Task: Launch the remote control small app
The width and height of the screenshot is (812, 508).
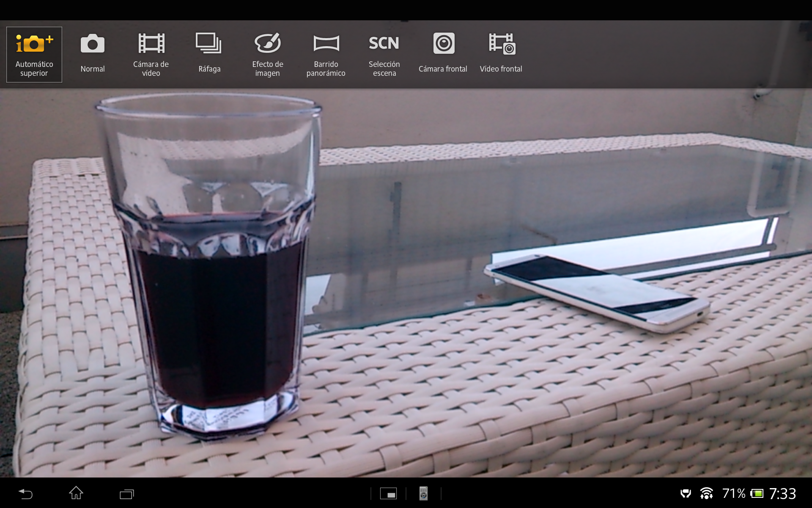Action: pos(423,494)
